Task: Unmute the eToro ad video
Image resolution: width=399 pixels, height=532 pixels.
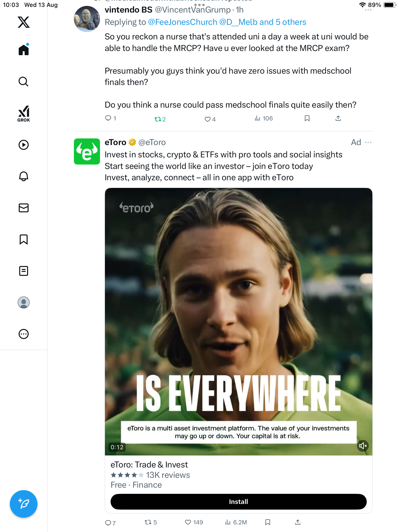Action: point(363,446)
